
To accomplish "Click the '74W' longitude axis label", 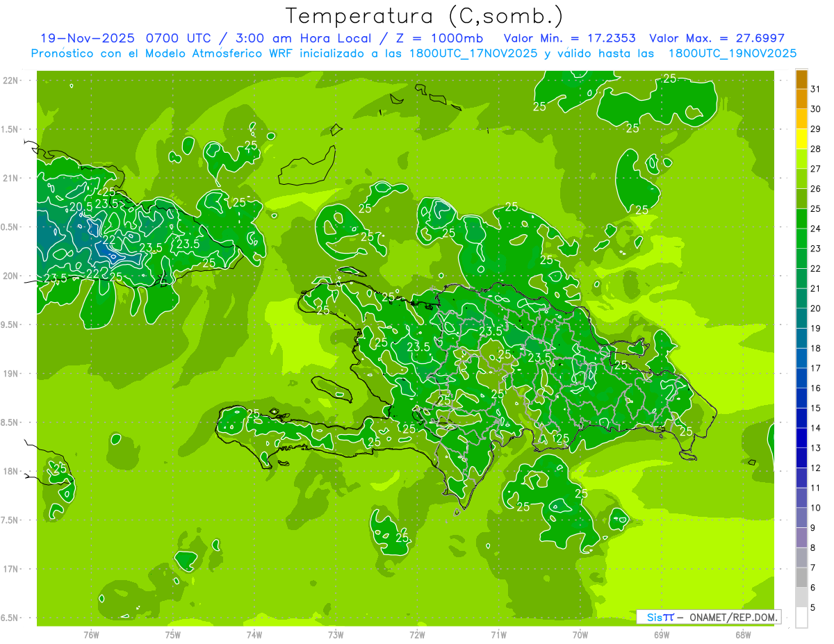I will point(254,635).
